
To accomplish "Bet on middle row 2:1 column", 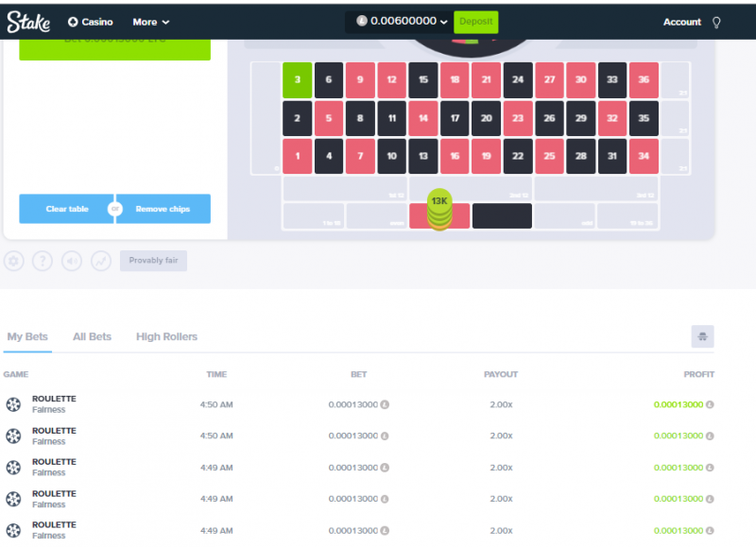I will click(x=675, y=118).
